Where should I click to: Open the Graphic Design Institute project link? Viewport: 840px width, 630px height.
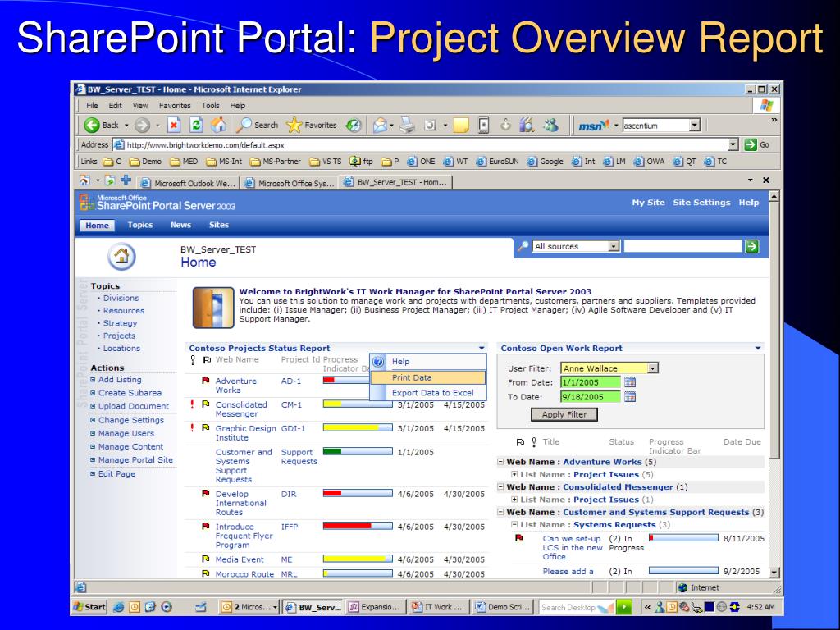[x=245, y=433]
